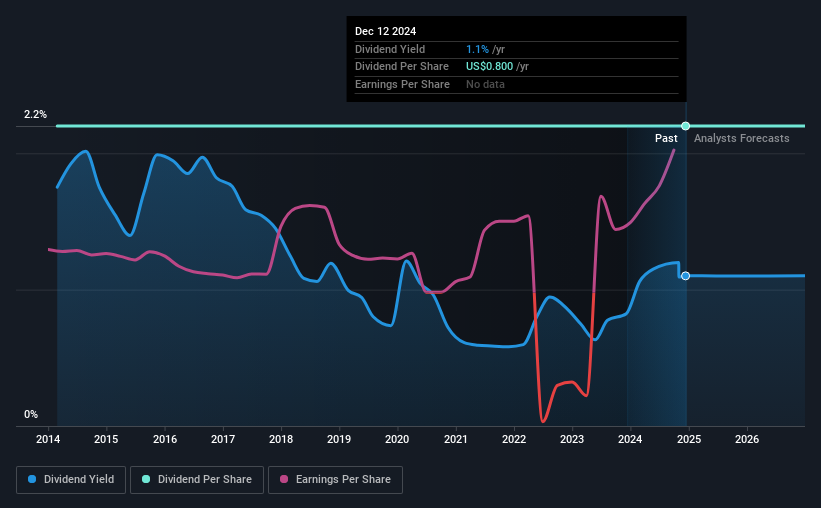Image resolution: width=821 pixels, height=508 pixels.
Task: Click the 0% y-axis label
Action: (x=31, y=414)
